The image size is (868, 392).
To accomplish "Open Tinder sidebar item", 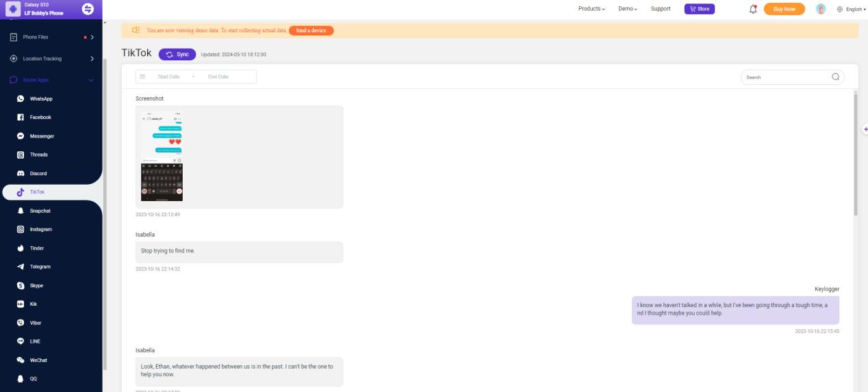I will pos(37,248).
